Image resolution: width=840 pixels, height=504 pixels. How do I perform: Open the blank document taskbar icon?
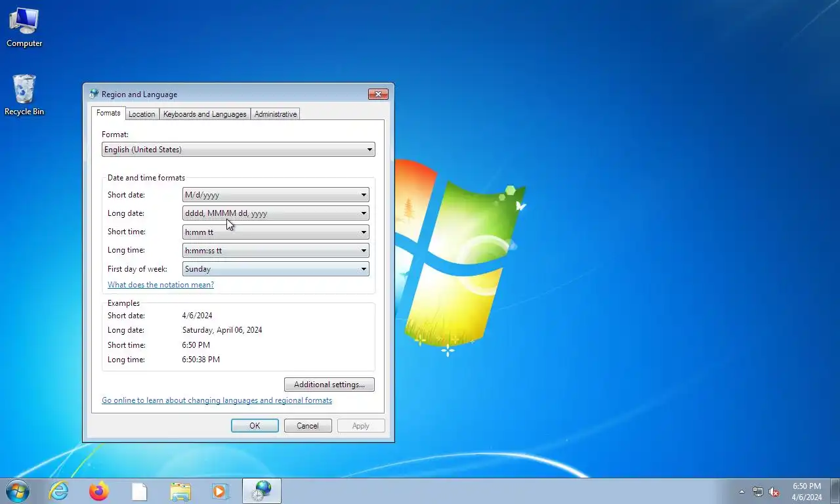(x=139, y=491)
